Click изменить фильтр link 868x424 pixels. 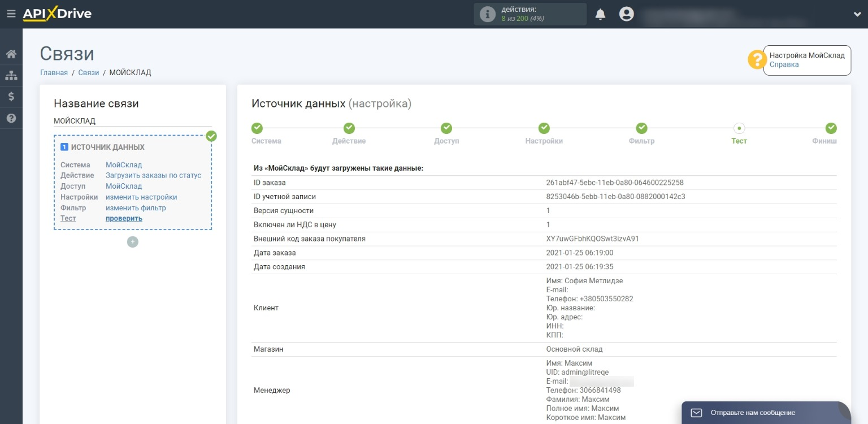point(136,208)
